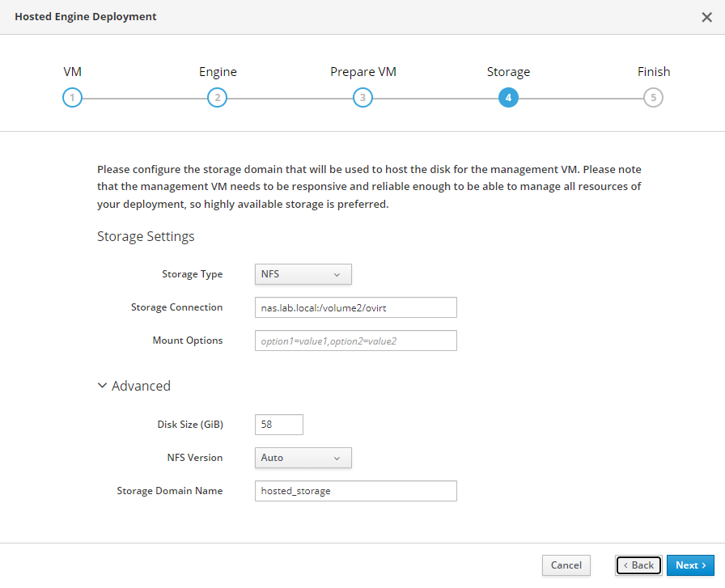The width and height of the screenshot is (725, 588).
Task: Collapse the Advanced section chevron
Action: pos(102,386)
